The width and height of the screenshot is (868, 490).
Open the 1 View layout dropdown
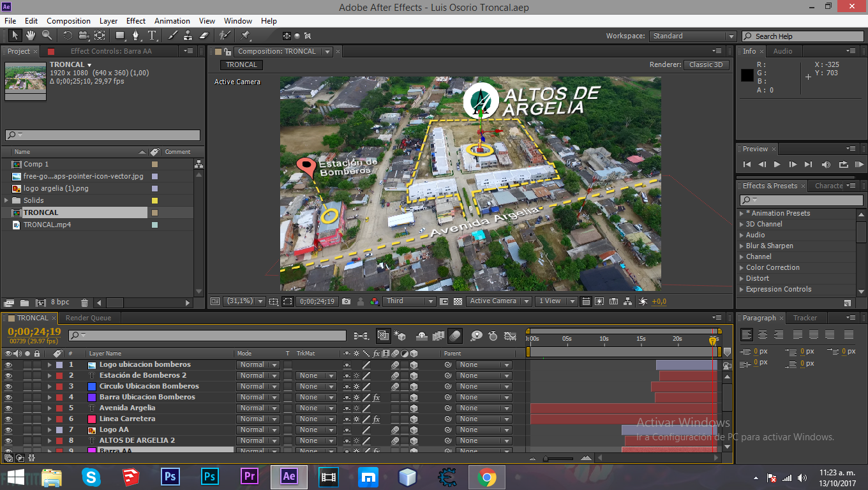[x=556, y=301]
